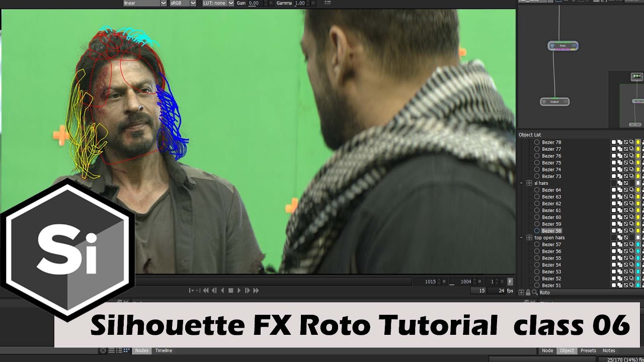
Task: Set the out point marker button
Action: tap(198, 291)
